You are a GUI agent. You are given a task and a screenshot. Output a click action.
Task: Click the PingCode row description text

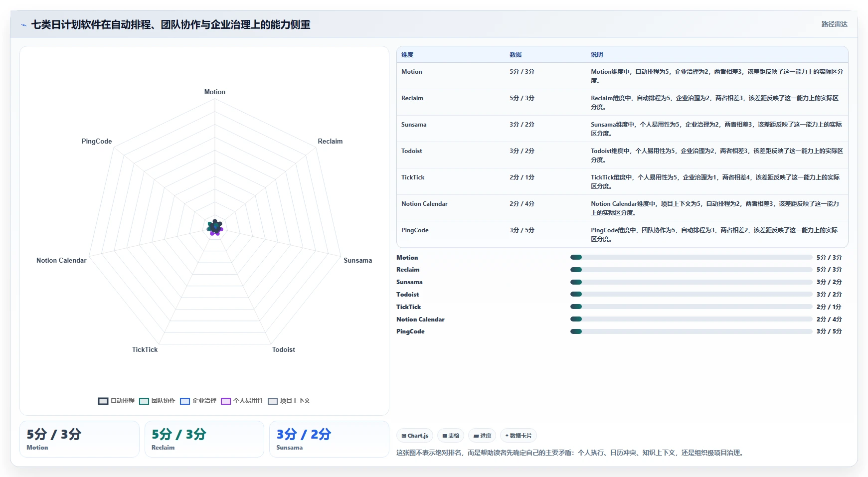[x=714, y=235]
